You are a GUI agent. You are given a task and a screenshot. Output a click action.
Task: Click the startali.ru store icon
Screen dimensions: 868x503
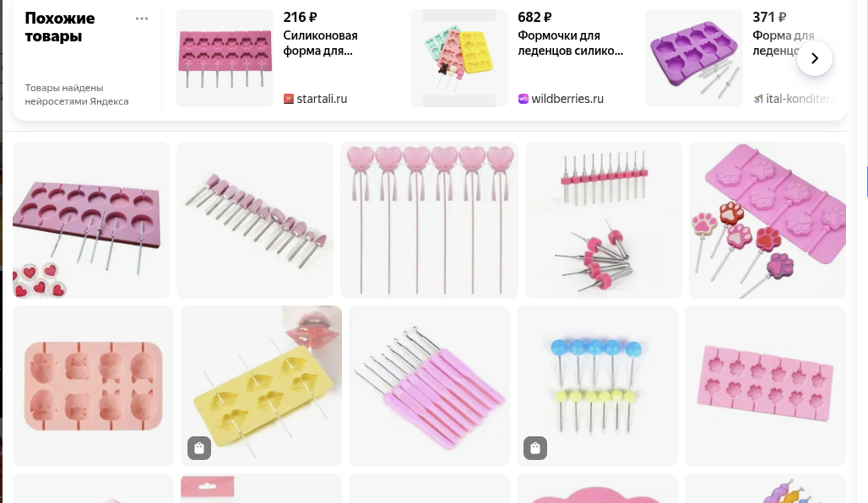point(289,99)
